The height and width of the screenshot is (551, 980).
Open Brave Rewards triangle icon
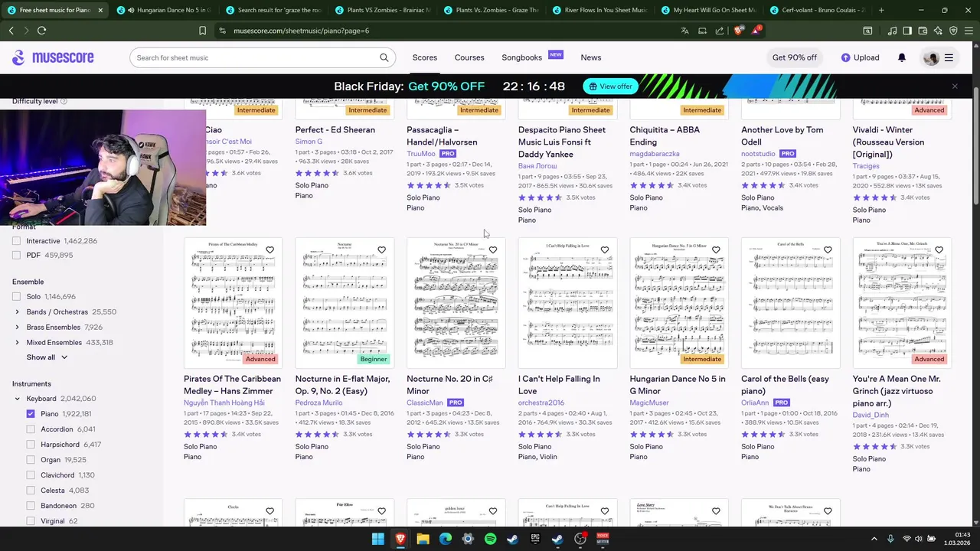click(x=756, y=31)
